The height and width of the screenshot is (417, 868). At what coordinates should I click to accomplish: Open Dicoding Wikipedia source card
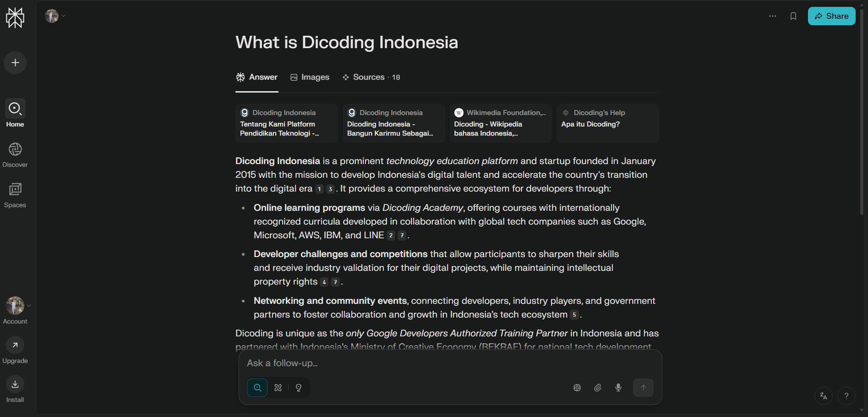tap(501, 123)
